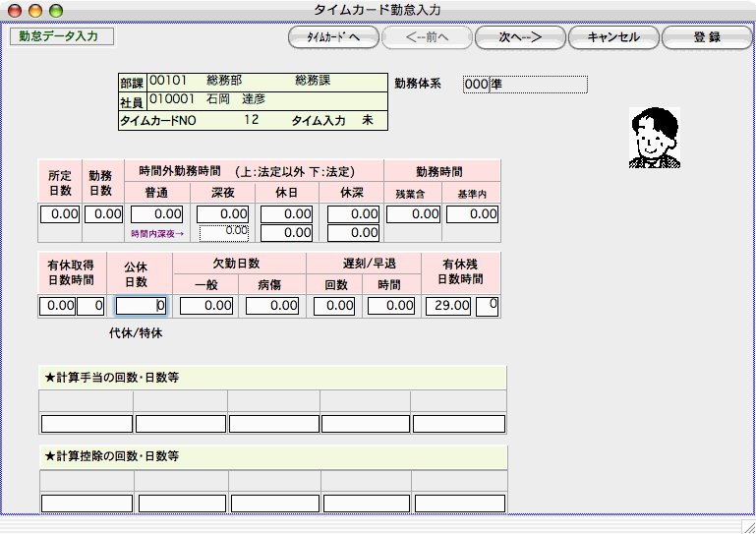Select the lower 休日 legal overtime field
This screenshot has width=756, height=534.
[286, 233]
